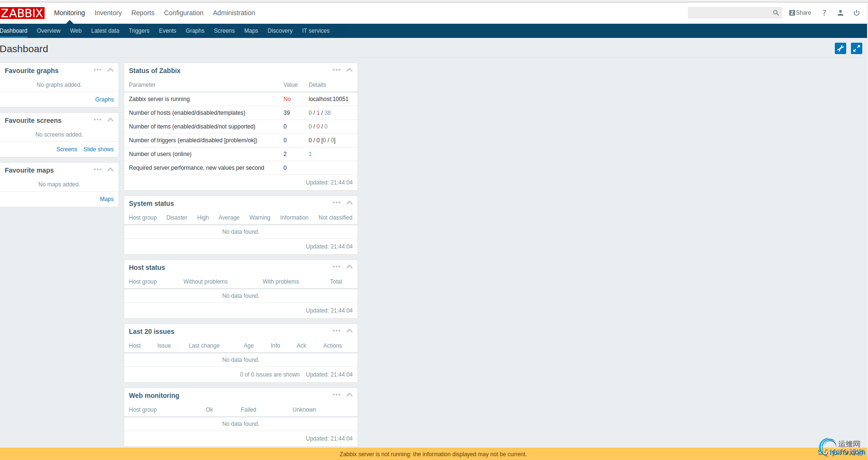Screen dimensions: 868x460
Task: Open Last 20 issues three-dot menu
Action: click(x=337, y=331)
